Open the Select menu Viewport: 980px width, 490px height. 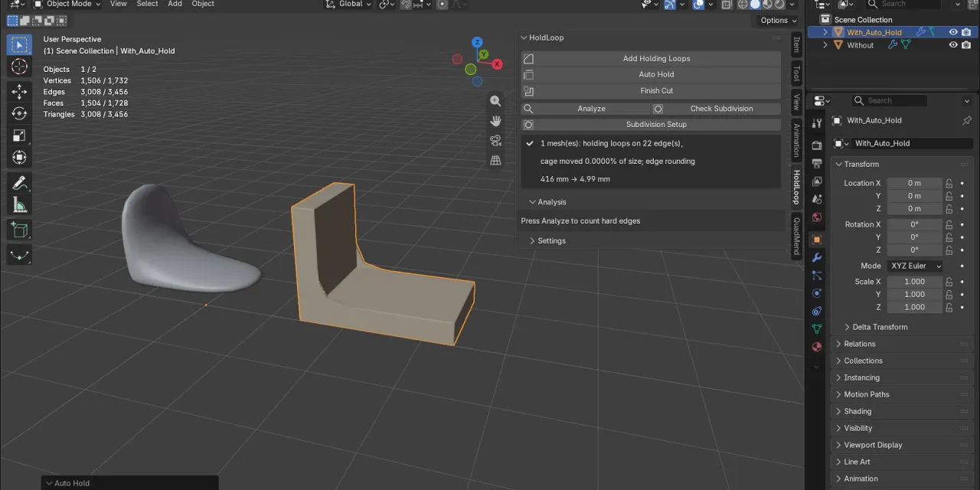pyautogui.click(x=147, y=4)
